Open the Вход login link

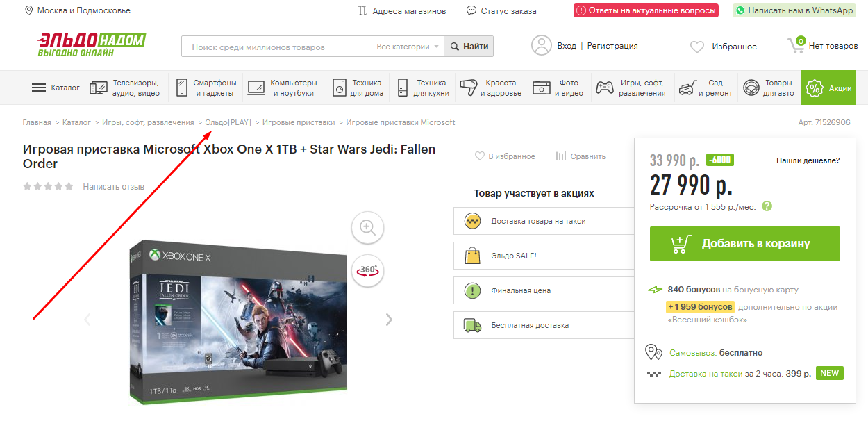tap(567, 46)
